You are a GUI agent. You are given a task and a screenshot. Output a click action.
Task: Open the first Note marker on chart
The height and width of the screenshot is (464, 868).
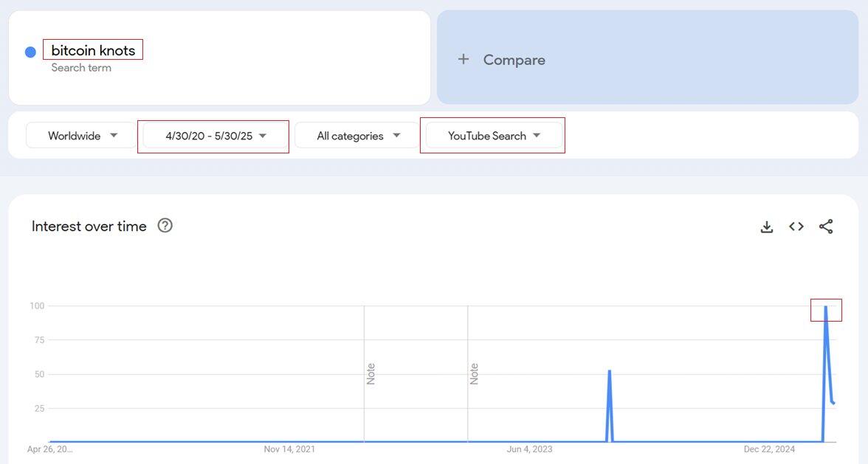(x=371, y=374)
